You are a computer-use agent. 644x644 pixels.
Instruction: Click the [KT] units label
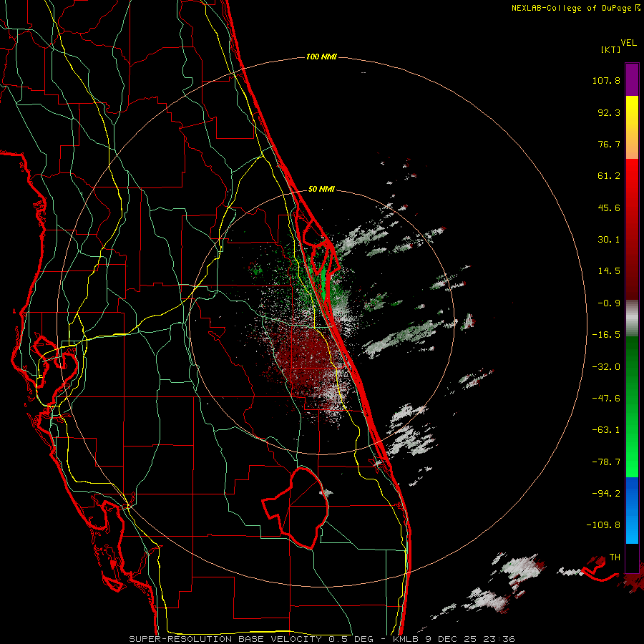pos(611,50)
